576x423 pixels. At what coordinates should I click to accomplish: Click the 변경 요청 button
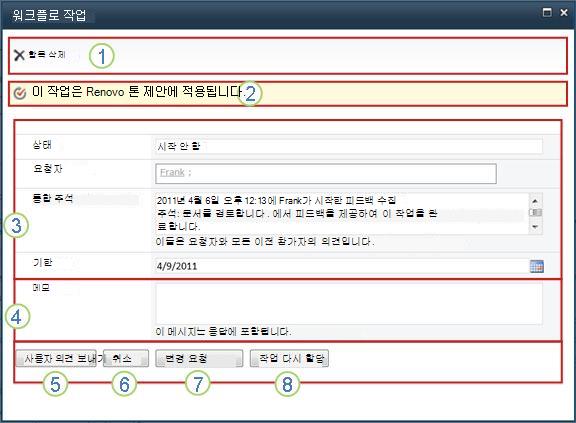[x=199, y=358]
